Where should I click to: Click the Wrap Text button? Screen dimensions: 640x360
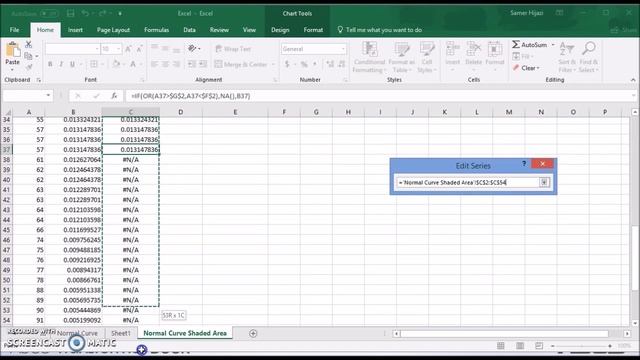click(233, 49)
